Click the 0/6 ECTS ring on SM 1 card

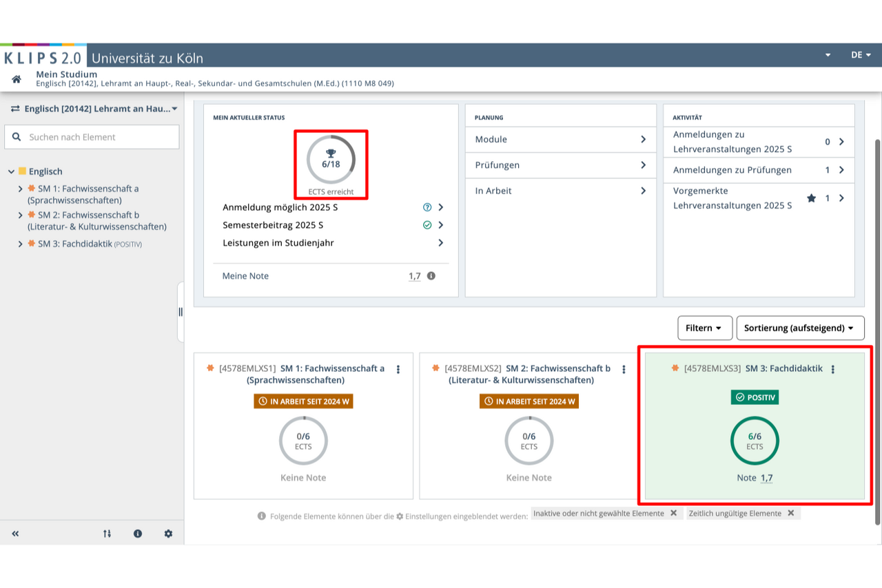[x=303, y=441]
